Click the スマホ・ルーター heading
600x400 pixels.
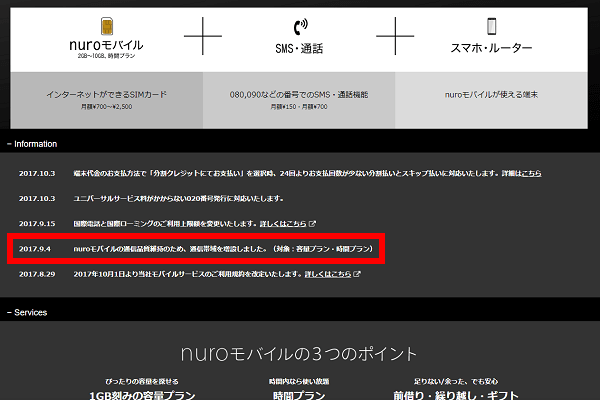tap(491, 48)
